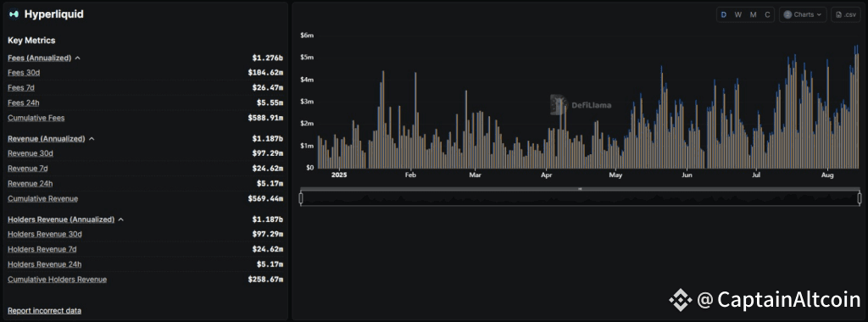Click the Report incorrect data link

[44, 310]
